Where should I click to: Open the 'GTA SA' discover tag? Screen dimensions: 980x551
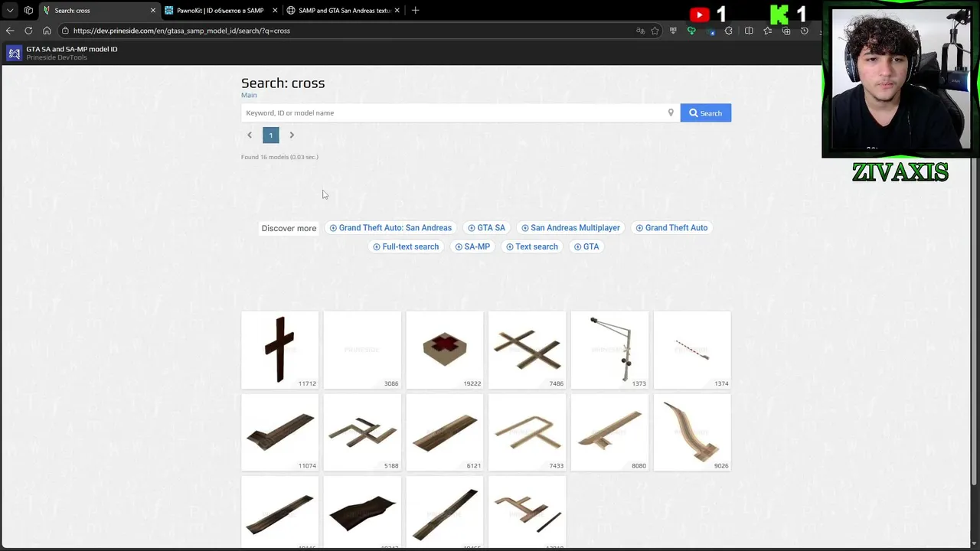486,227
